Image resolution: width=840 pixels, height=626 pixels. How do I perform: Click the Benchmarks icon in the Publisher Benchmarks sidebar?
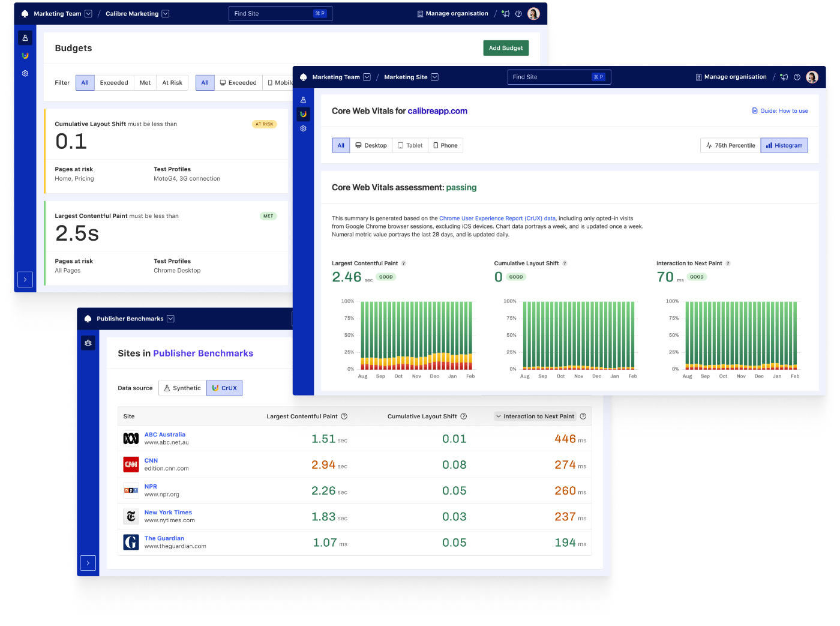tap(88, 343)
